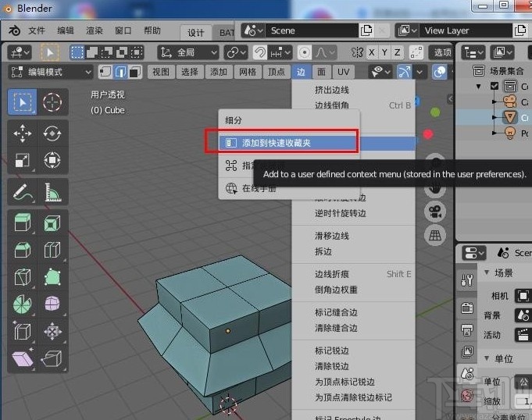Viewport: 532px width, 420px height.
Task: Open the gizmo options dropdown arrow
Action: [420, 72]
